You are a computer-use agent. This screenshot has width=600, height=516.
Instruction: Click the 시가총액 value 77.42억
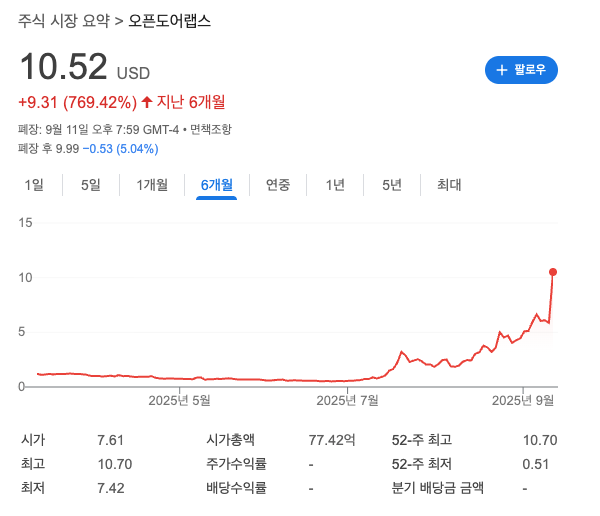(x=332, y=440)
